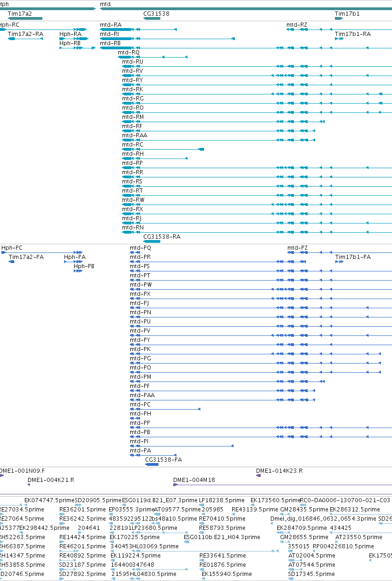The height and width of the screenshot is (581, 392).
Task: Select transcript mtd-RH label
Action: [x=133, y=154]
